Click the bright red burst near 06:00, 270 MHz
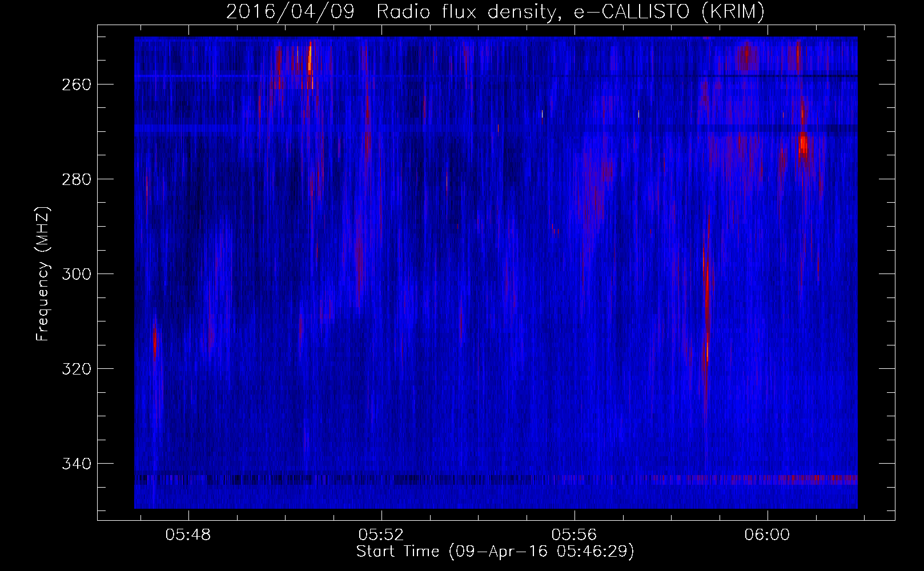 [x=803, y=144]
